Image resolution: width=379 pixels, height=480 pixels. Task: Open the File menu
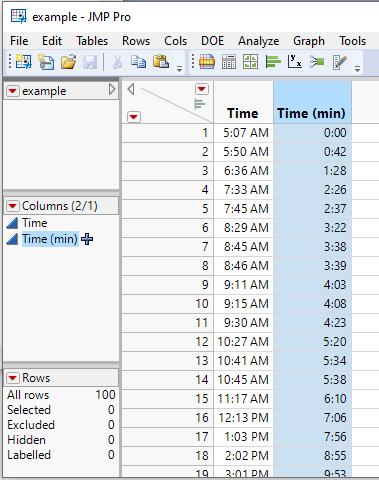click(x=19, y=41)
